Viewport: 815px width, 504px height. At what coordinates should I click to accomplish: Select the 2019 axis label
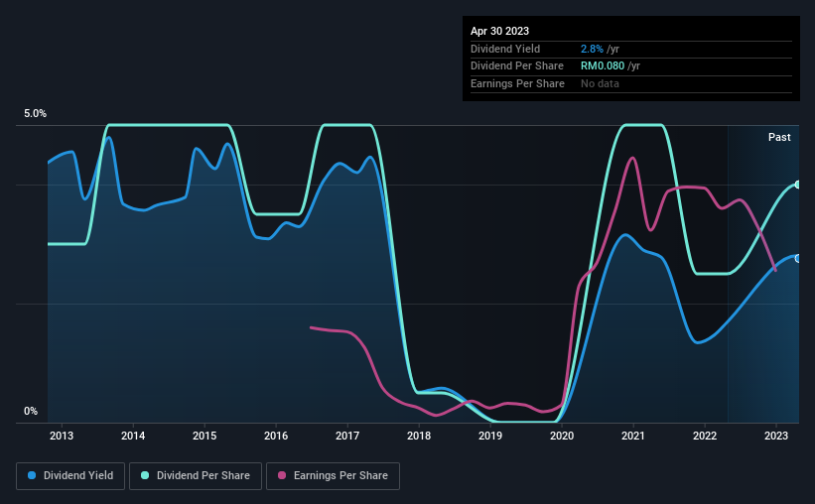490,436
